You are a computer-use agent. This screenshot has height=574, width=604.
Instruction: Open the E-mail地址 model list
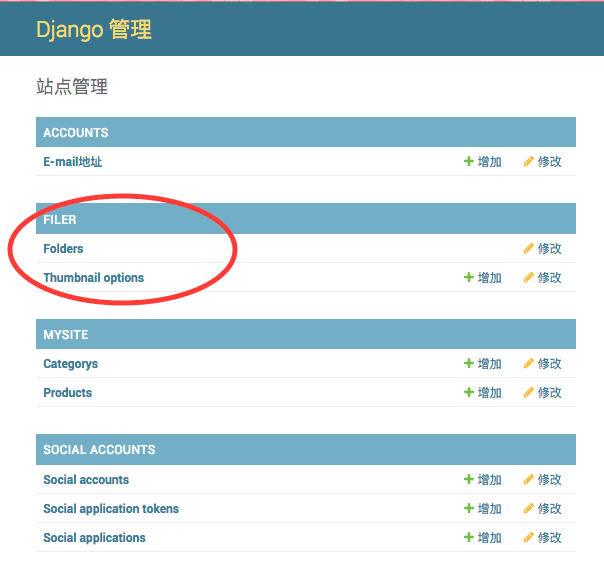pos(72,162)
